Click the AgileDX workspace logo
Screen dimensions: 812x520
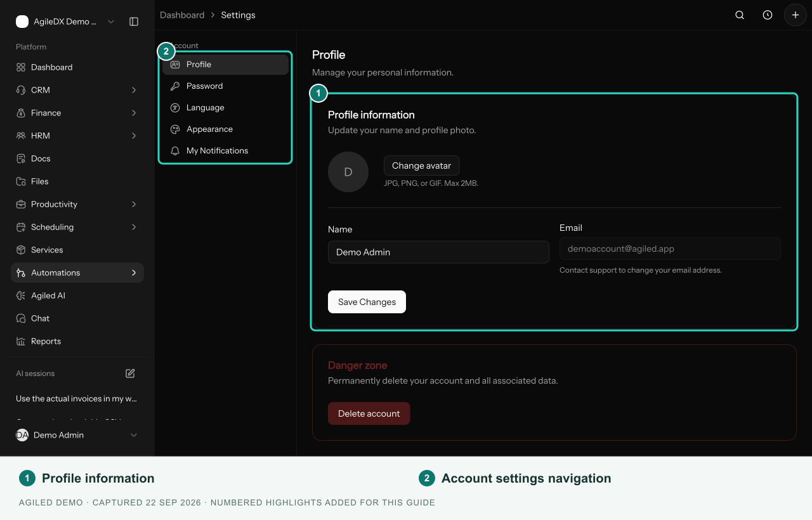click(22, 22)
